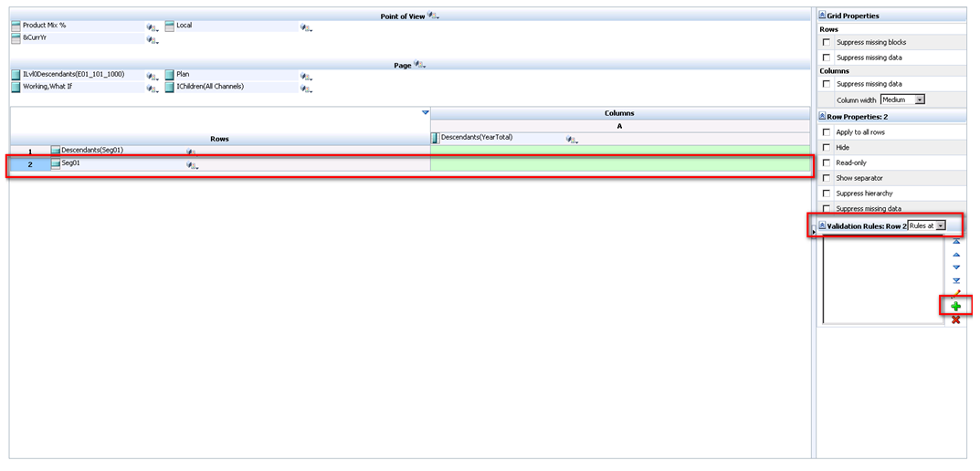Open member selector beside Plan dimension

point(306,77)
